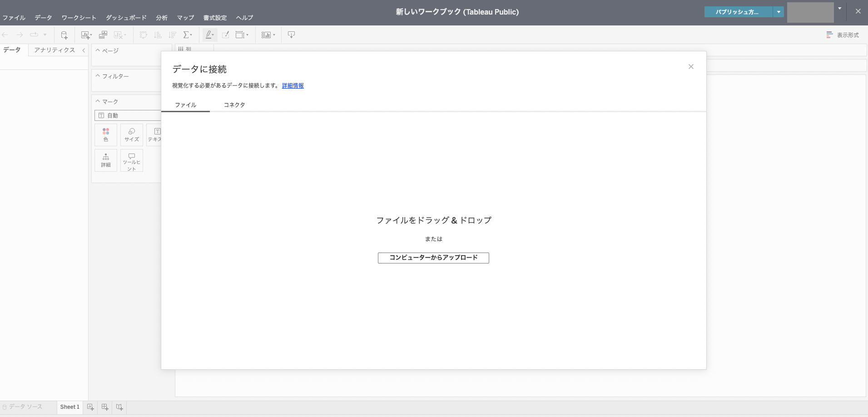Open the 詳細情報 link
Viewport: 868px width, 417px height.
(293, 85)
